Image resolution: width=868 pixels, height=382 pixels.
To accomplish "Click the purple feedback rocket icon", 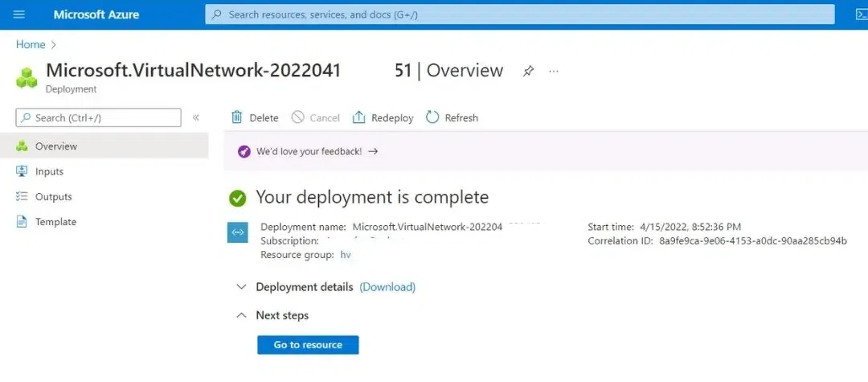I will click(x=244, y=151).
